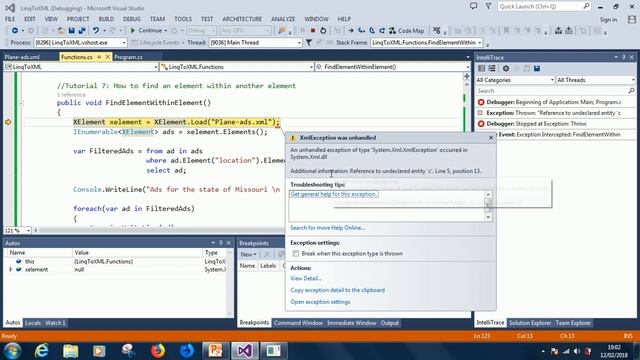Click IntelliTrace events view icon

coord(482,69)
